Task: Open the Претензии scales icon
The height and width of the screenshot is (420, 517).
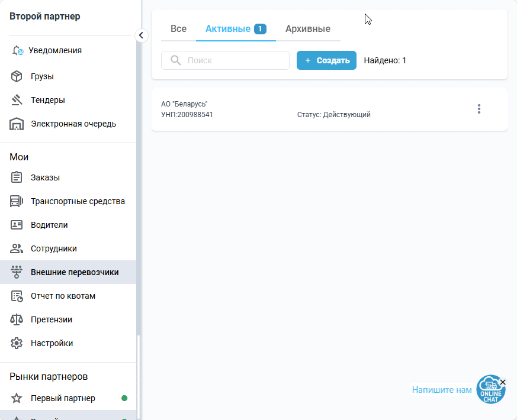Action: (x=18, y=319)
